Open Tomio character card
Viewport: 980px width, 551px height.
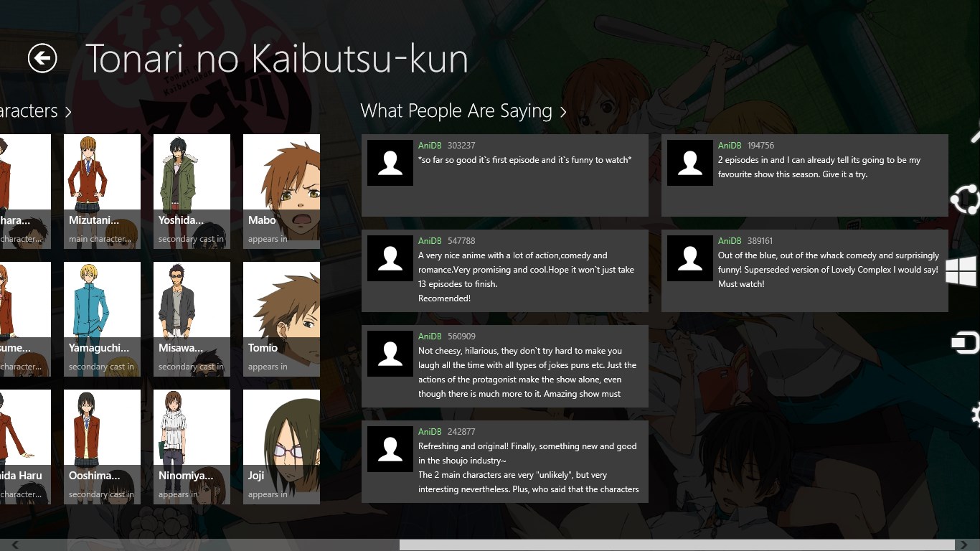click(281, 319)
